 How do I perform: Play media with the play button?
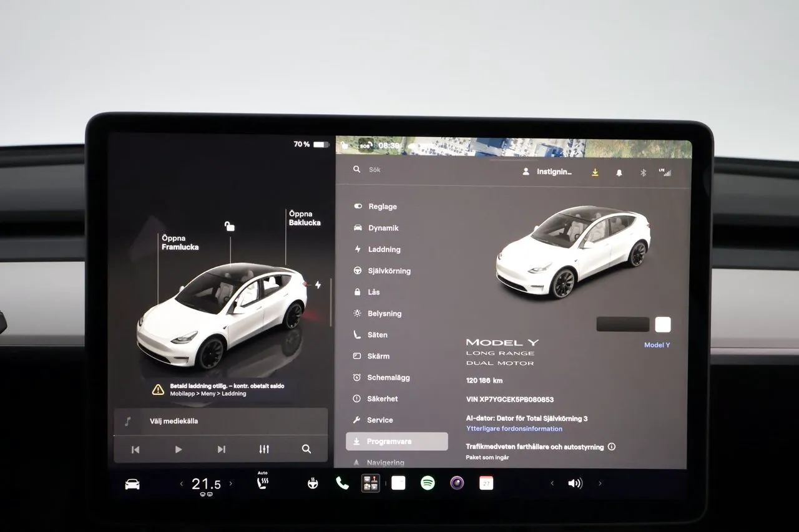point(179,449)
